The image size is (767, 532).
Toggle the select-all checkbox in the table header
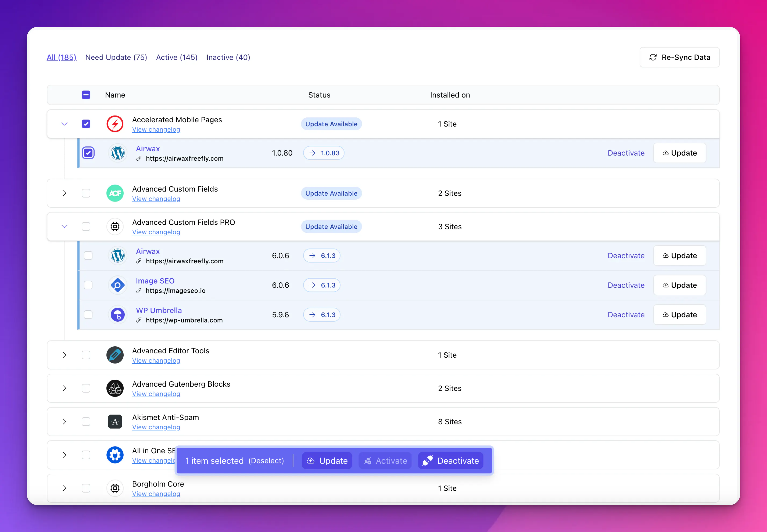tap(86, 95)
